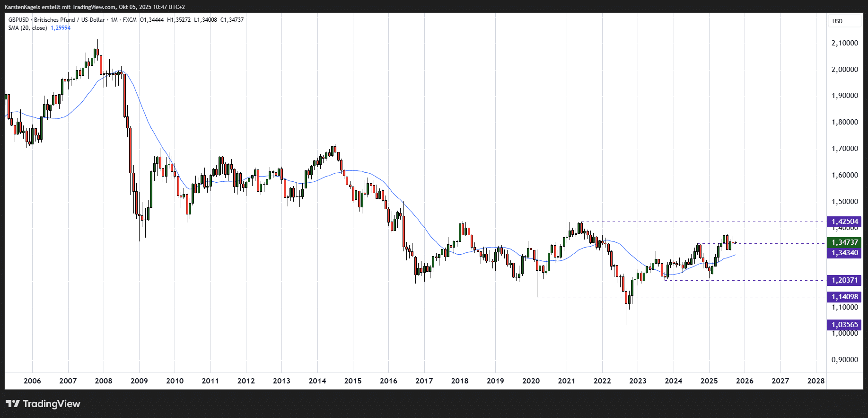This screenshot has width=868, height=418.
Task: Click the blue SMA value 1,29994
Action: pos(61,28)
